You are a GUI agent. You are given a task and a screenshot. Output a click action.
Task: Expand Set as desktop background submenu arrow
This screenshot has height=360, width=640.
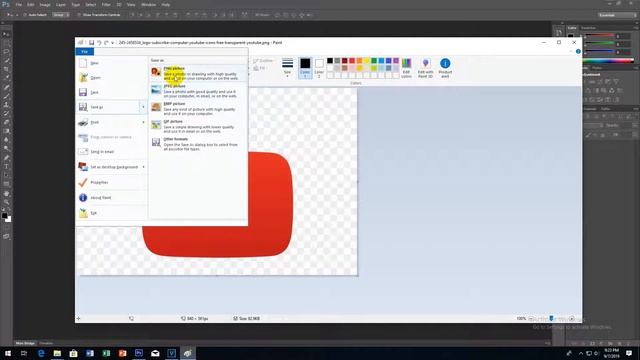143,167
